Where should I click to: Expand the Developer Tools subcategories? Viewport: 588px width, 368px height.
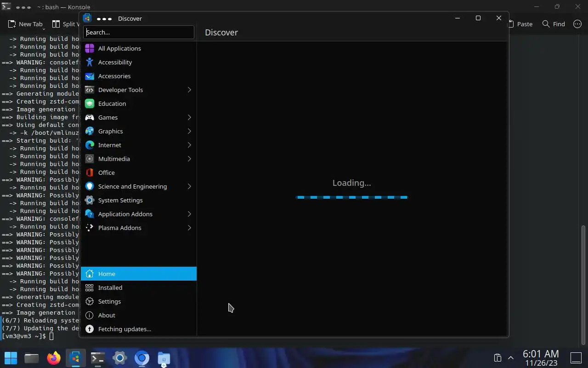[189, 90]
